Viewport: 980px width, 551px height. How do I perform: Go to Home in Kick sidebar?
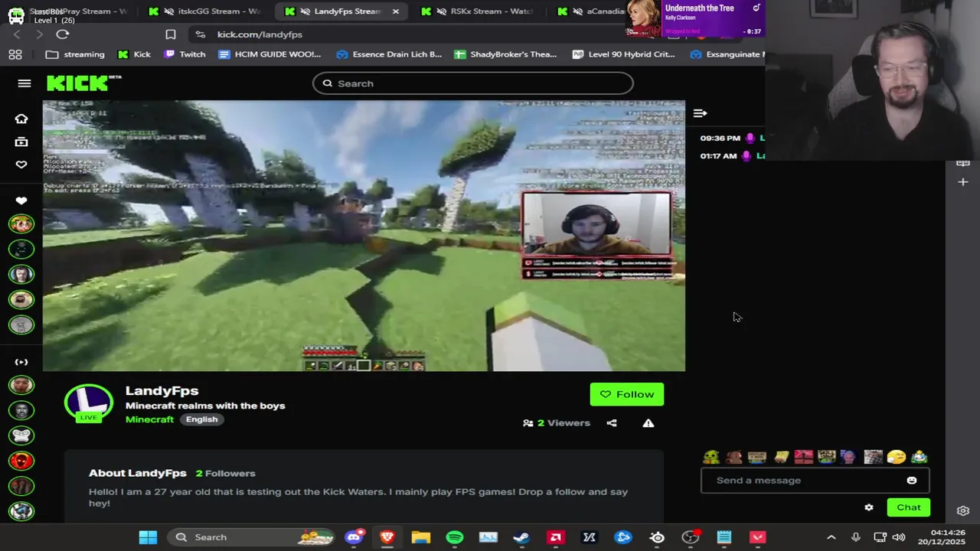click(21, 119)
